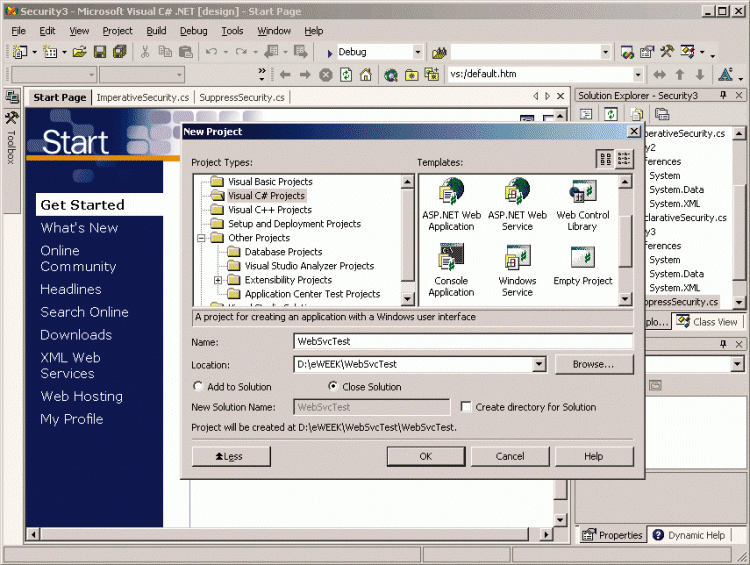Open the New Project icon dropdown arrow
The width and height of the screenshot is (750, 565).
coord(34,52)
